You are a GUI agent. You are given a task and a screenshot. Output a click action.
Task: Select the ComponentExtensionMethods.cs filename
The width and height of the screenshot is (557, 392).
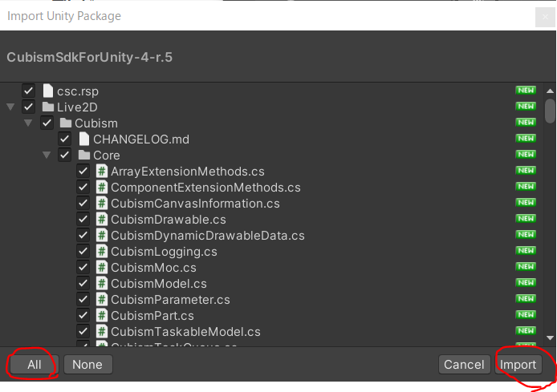[205, 188]
